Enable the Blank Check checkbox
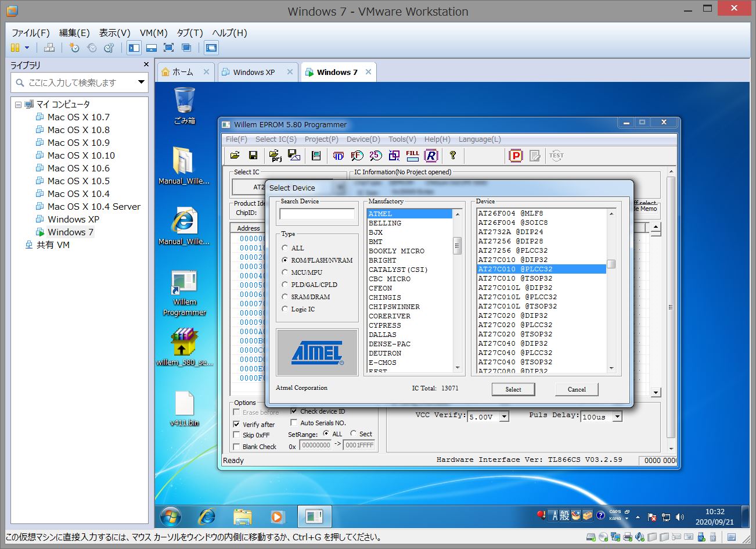756x549 pixels. click(236, 447)
